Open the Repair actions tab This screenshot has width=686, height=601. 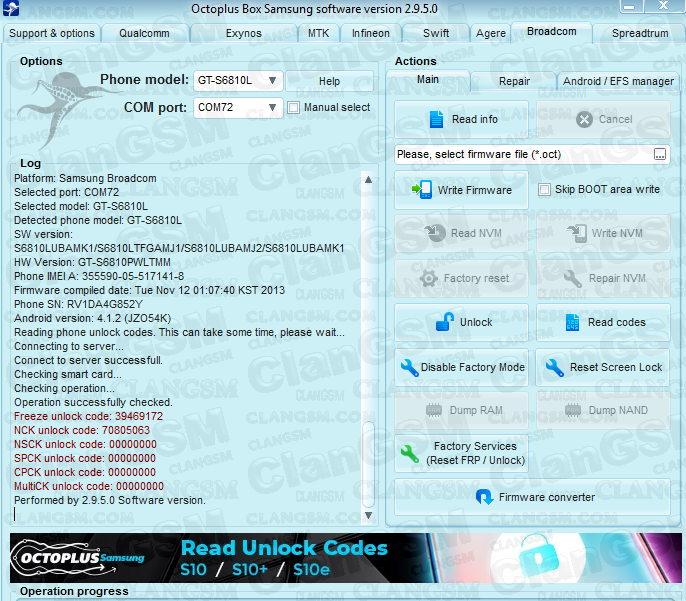[514, 81]
